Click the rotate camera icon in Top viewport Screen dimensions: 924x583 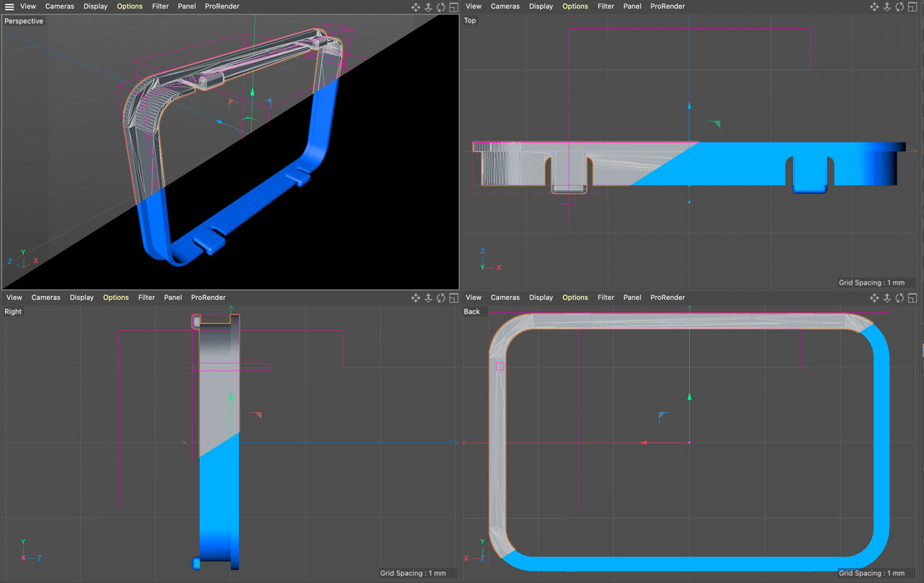899,7
